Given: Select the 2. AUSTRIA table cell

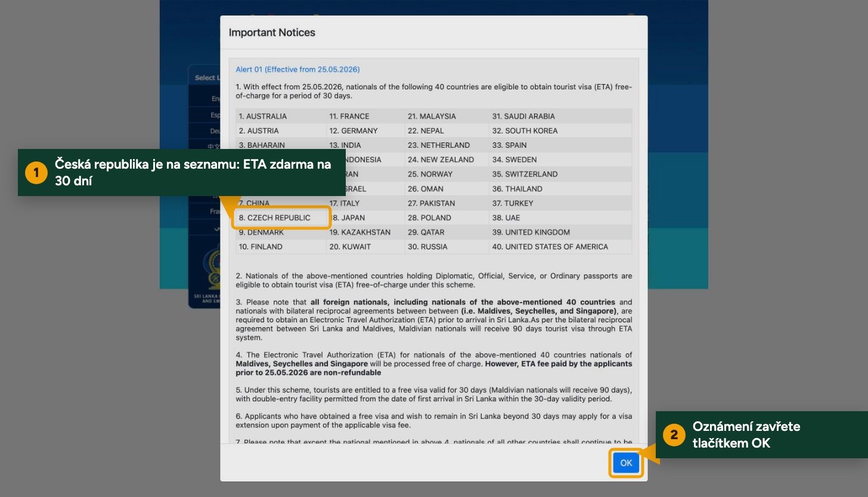Looking at the screenshot, I should click(281, 131).
